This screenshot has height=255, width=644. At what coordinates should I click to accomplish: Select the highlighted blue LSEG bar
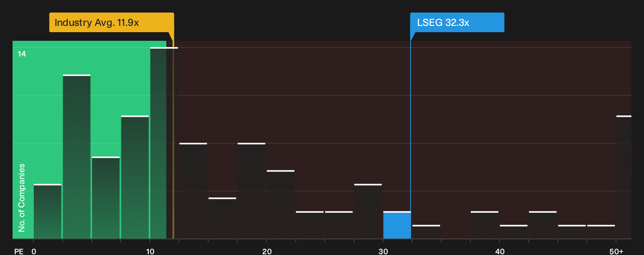[x=397, y=225]
